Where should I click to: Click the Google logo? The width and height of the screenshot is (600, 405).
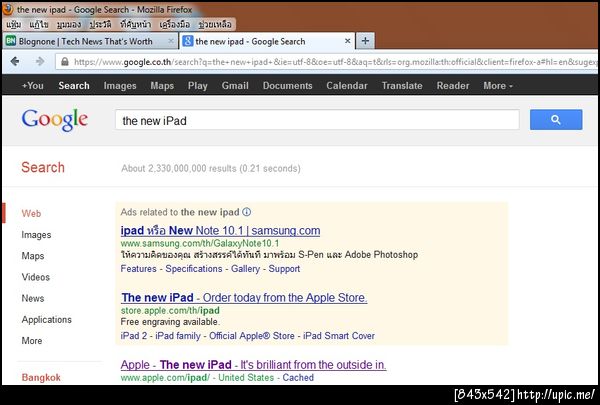click(x=55, y=120)
